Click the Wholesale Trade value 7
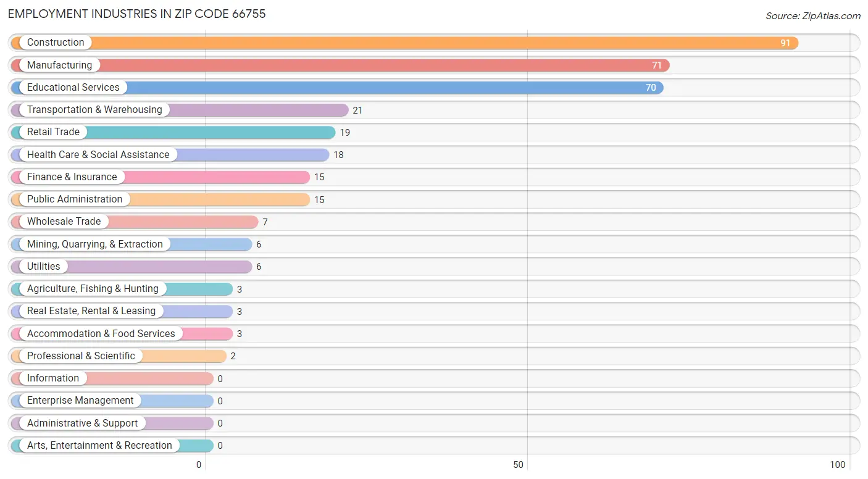The height and width of the screenshot is (479, 868). 265,222
